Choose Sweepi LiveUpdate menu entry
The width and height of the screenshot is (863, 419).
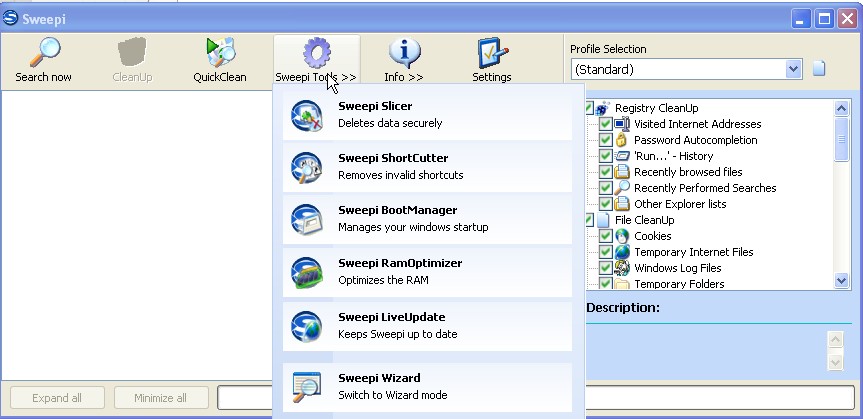click(427, 327)
